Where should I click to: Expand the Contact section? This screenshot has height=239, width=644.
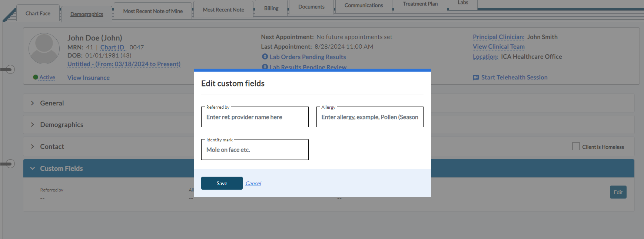pos(33,147)
